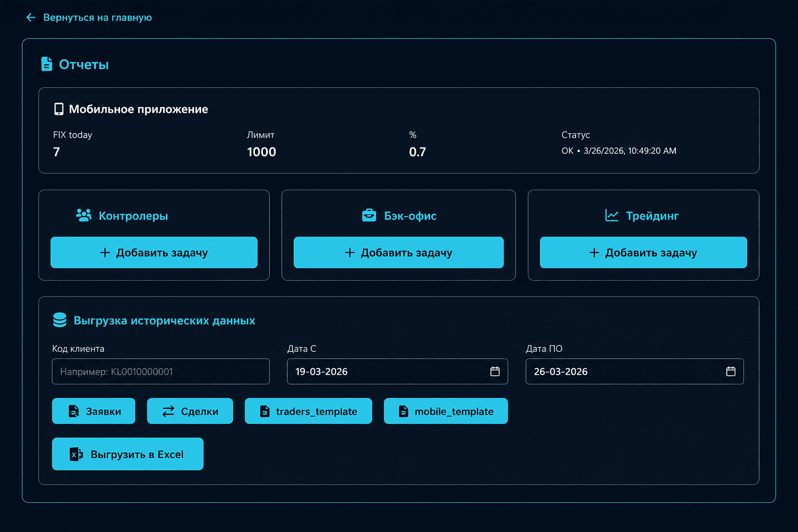Click the Трейдинг chart icon
Viewport: 798px width, 532px height.
pos(612,215)
